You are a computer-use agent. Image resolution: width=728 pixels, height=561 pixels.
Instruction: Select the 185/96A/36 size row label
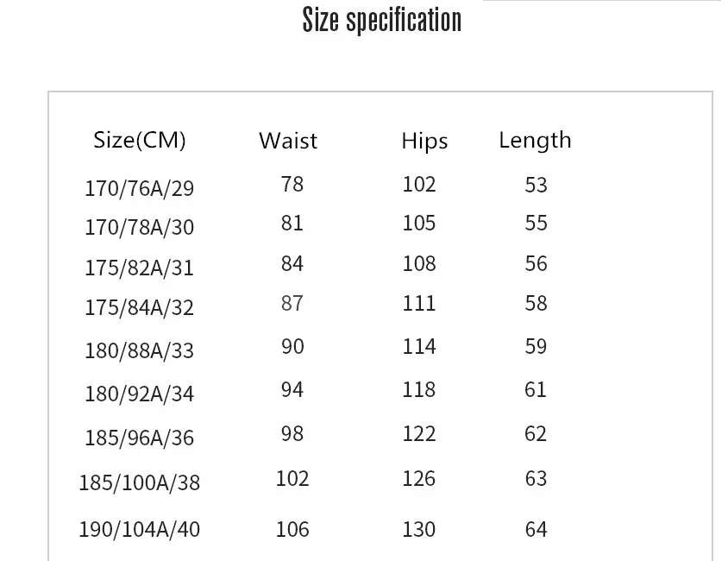click(x=139, y=438)
